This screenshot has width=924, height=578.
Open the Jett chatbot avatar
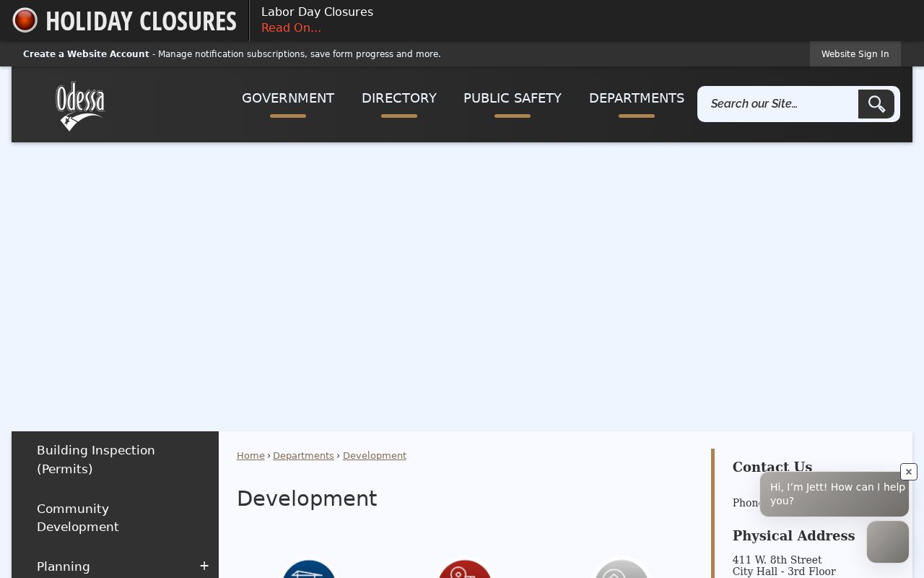click(x=888, y=542)
